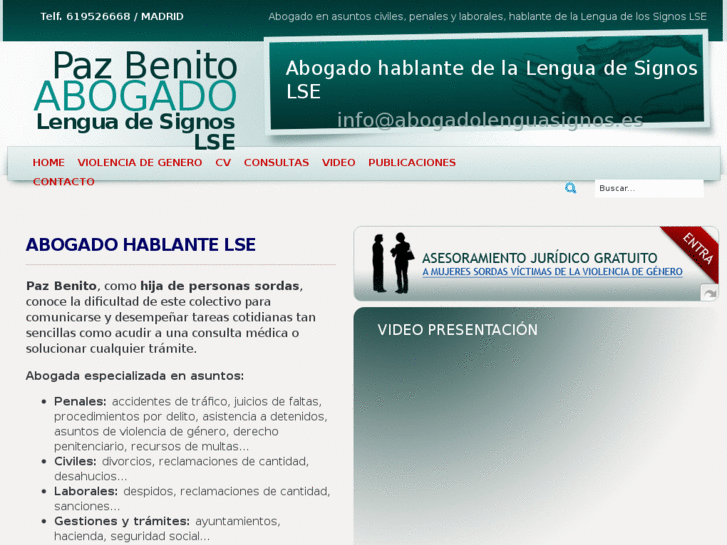
Task: Select the VIDEO menu item
Action: click(338, 162)
